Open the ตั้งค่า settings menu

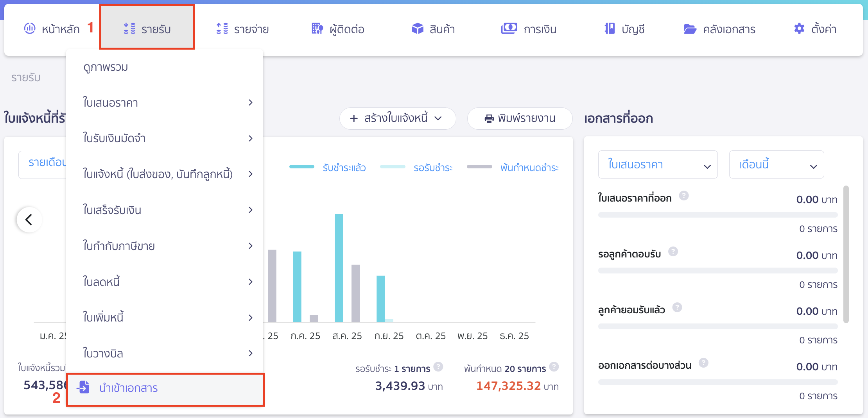pos(815,29)
